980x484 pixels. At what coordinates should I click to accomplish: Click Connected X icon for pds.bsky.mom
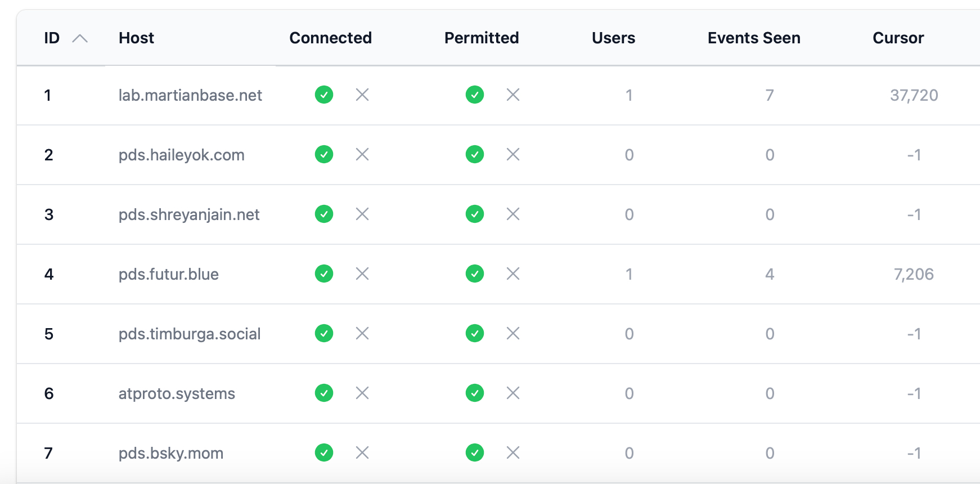(x=362, y=453)
